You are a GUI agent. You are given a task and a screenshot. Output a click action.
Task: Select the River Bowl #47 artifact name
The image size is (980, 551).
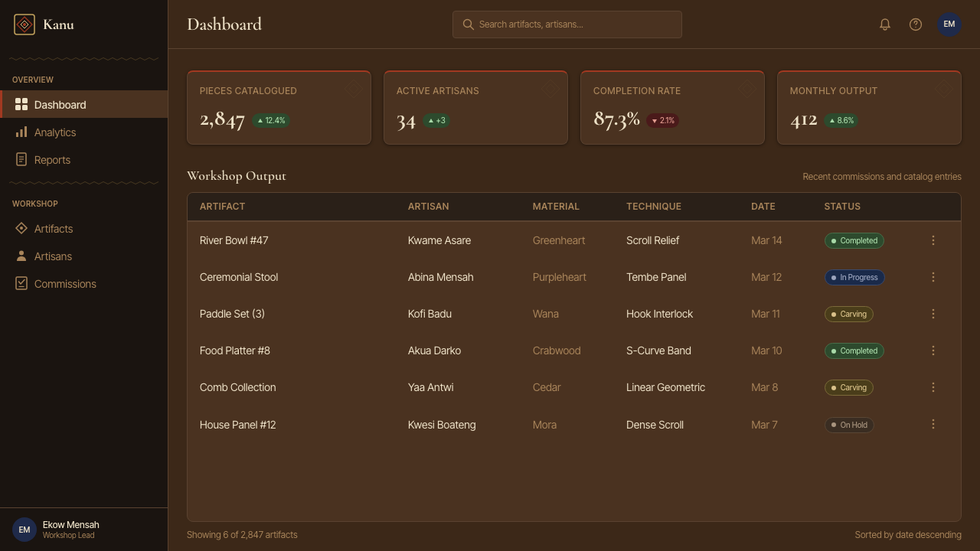[234, 240]
